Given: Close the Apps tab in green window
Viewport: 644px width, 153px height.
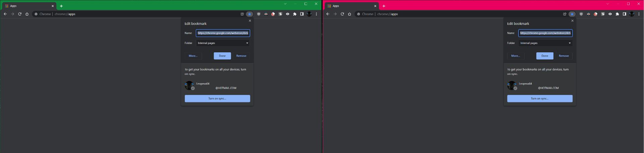Looking at the screenshot, I should coord(53,6).
